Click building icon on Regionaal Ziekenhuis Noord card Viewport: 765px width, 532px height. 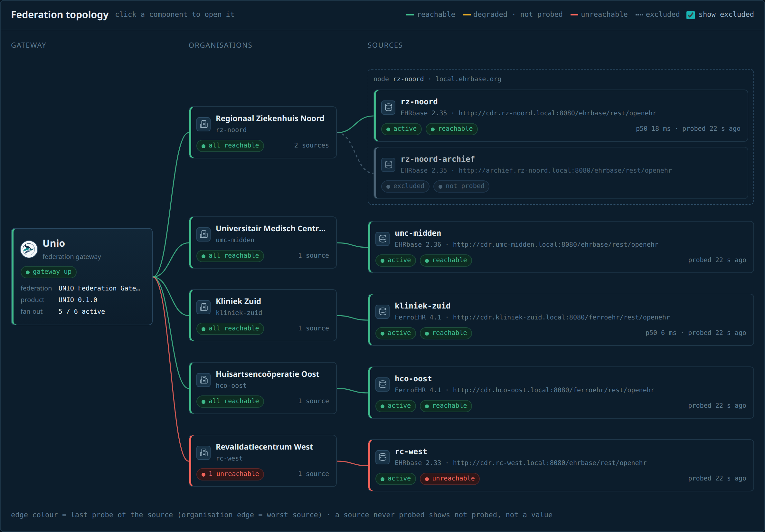coord(203,124)
